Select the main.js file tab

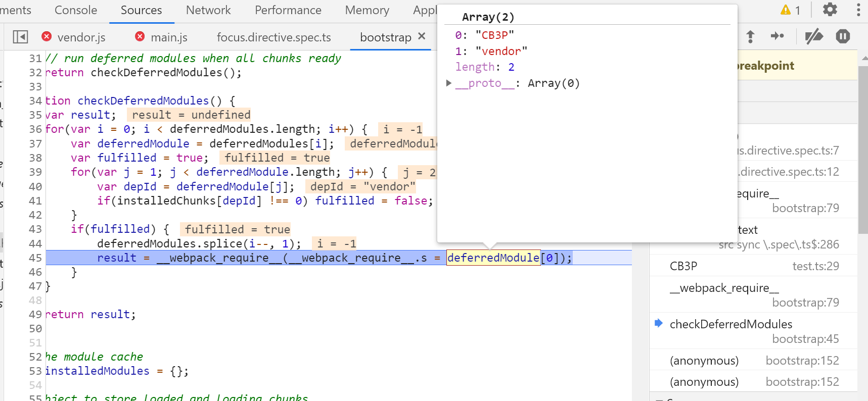point(169,37)
